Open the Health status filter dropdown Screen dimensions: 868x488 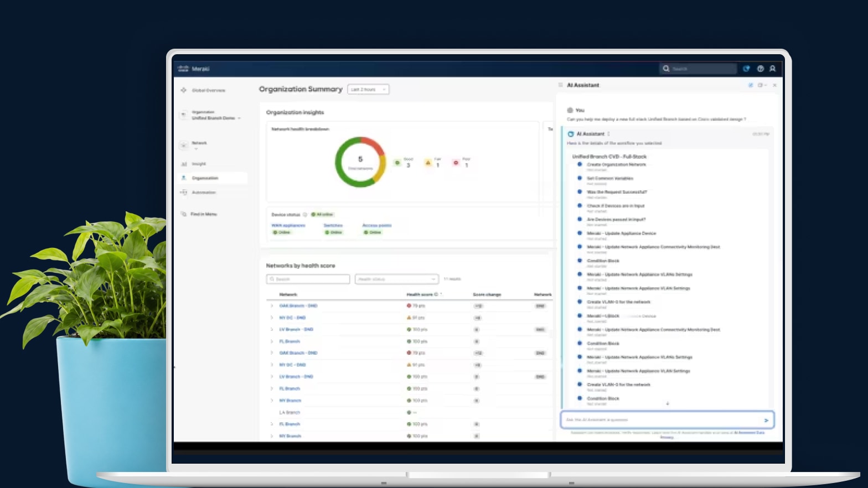coord(397,279)
